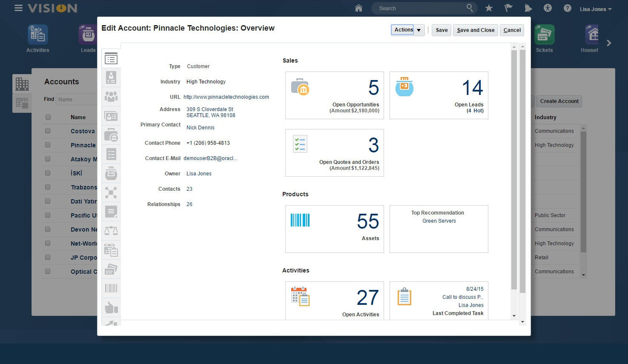Click the Create Account button
The image size is (628, 364).
point(559,101)
